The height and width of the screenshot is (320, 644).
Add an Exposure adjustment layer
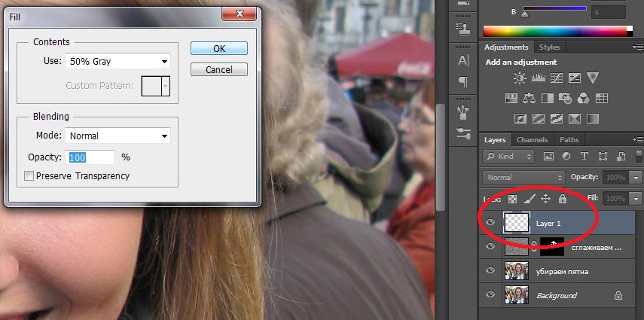tap(574, 78)
